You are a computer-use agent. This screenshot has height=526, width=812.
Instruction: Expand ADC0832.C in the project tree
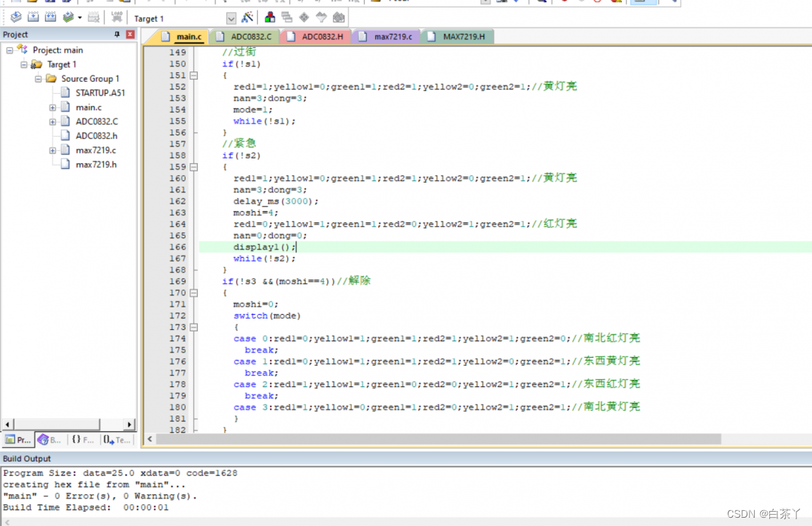(53, 122)
